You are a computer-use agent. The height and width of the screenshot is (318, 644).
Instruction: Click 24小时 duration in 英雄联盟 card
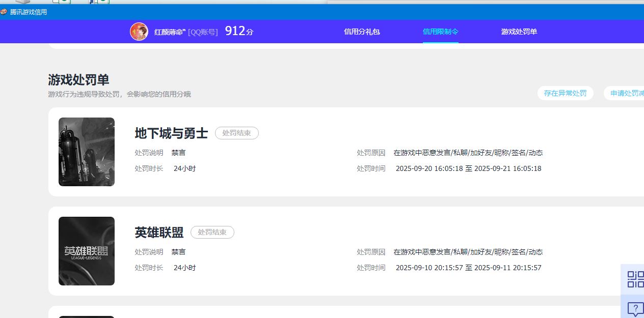coord(185,268)
